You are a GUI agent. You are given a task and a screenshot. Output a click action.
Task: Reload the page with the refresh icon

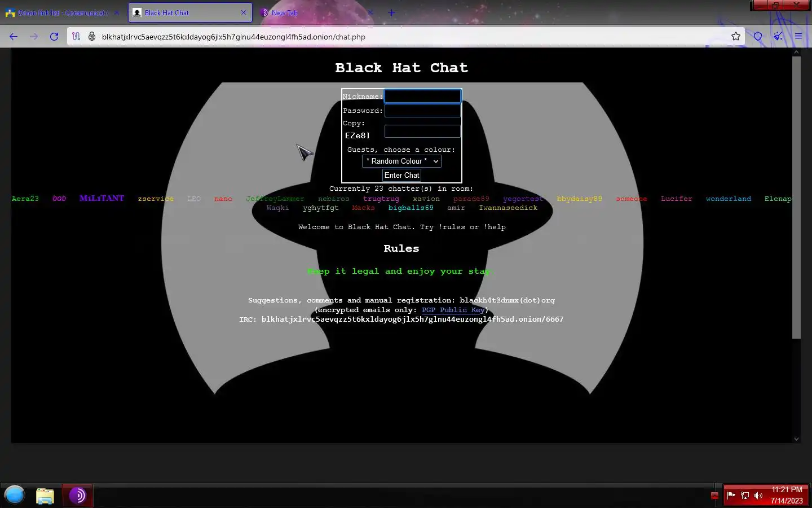[54, 37]
